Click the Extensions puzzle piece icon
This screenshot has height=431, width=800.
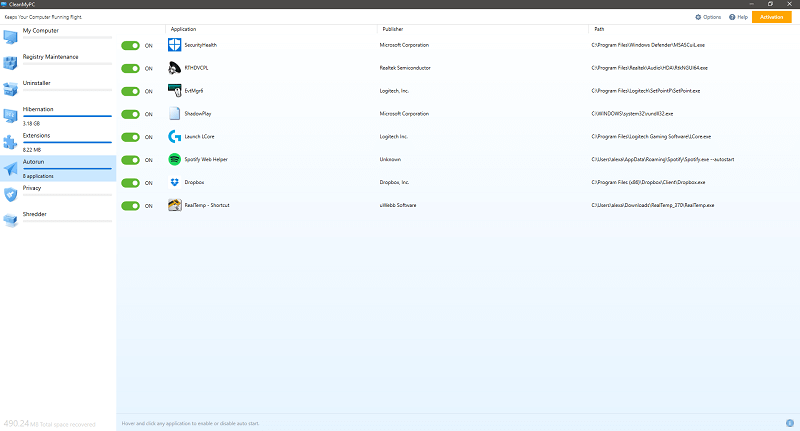coord(10,142)
